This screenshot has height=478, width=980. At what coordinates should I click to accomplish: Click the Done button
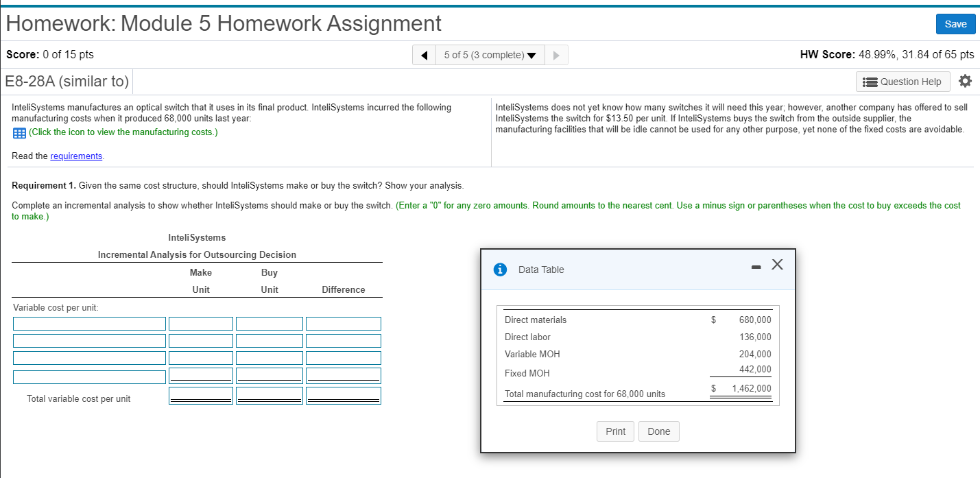[658, 431]
